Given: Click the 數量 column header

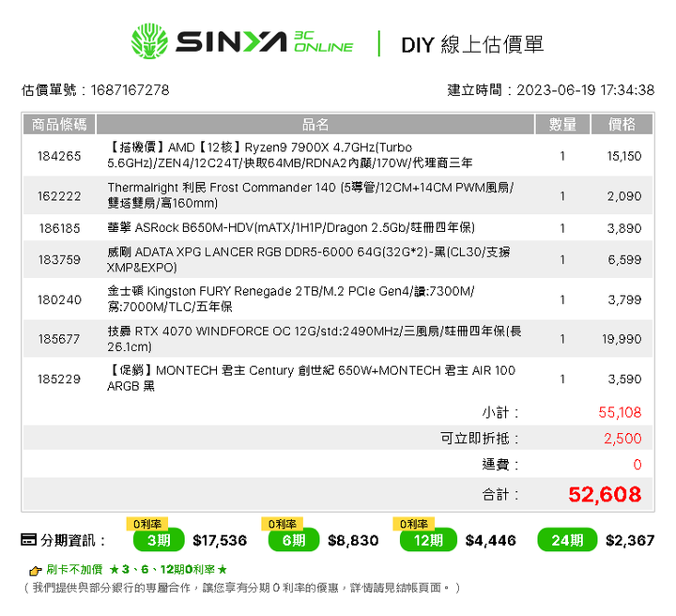Looking at the screenshot, I should click(x=562, y=125).
